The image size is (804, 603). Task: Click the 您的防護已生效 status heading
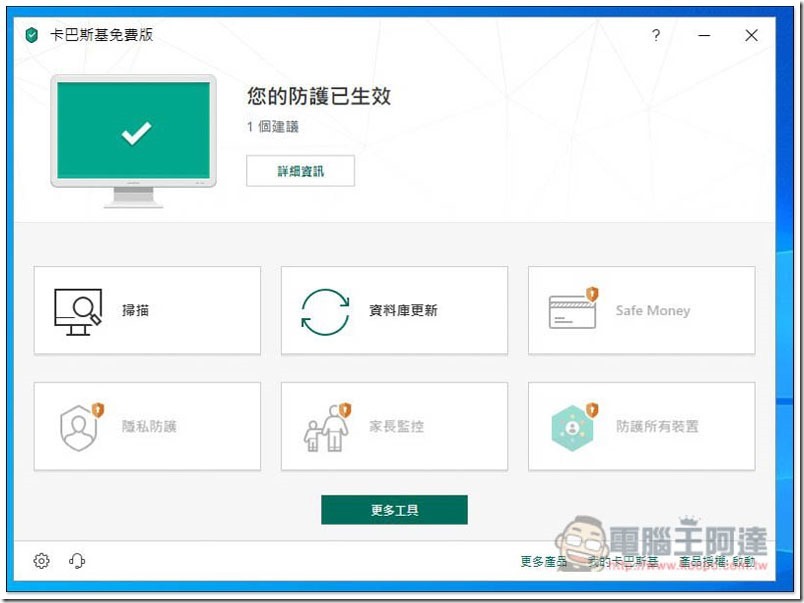(x=319, y=96)
